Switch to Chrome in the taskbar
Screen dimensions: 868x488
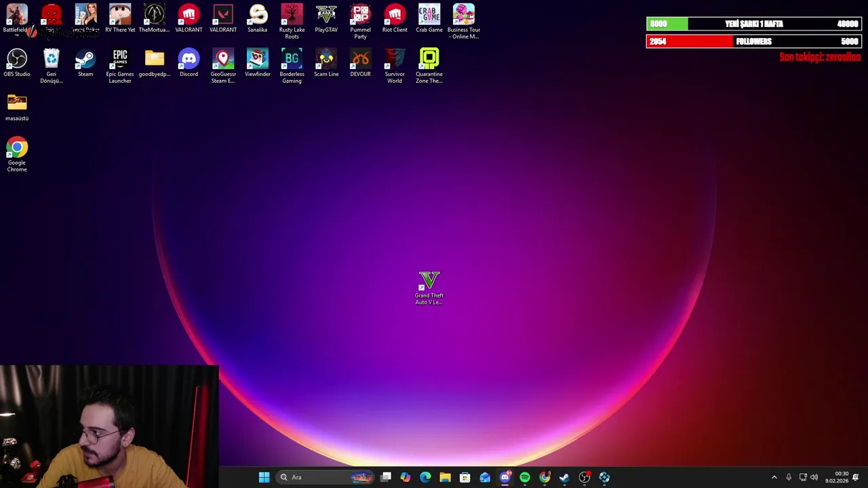pos(545,477)
